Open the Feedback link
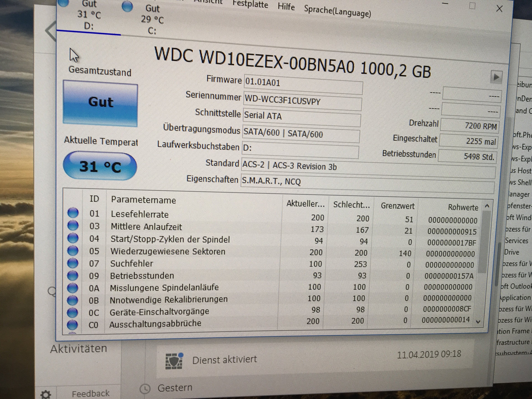 pyautogui.click(x=90, y=394)
